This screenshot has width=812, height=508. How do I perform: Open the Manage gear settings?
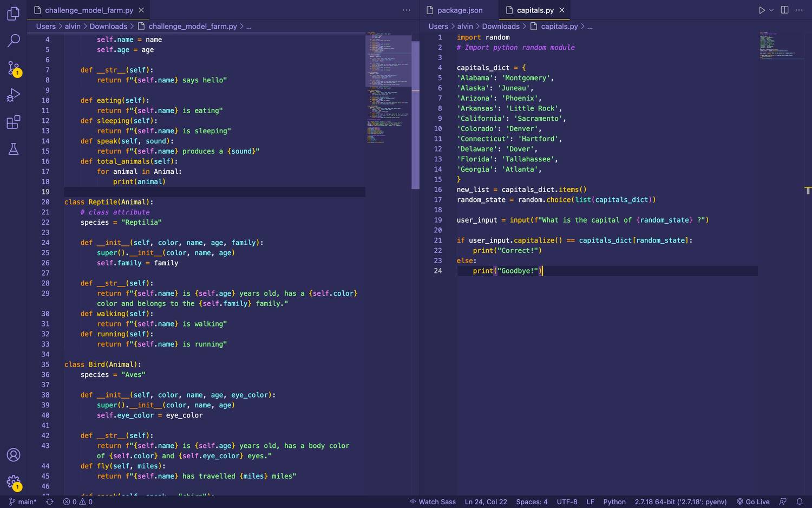coord(14,481)
